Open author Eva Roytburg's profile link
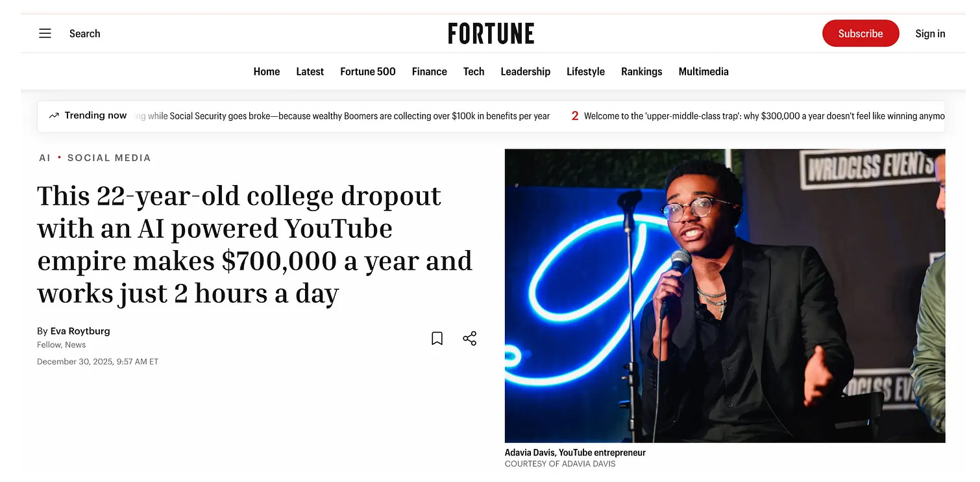Viewport: 980px width, 482px height. pyautogui.click(x=80, y=331)
